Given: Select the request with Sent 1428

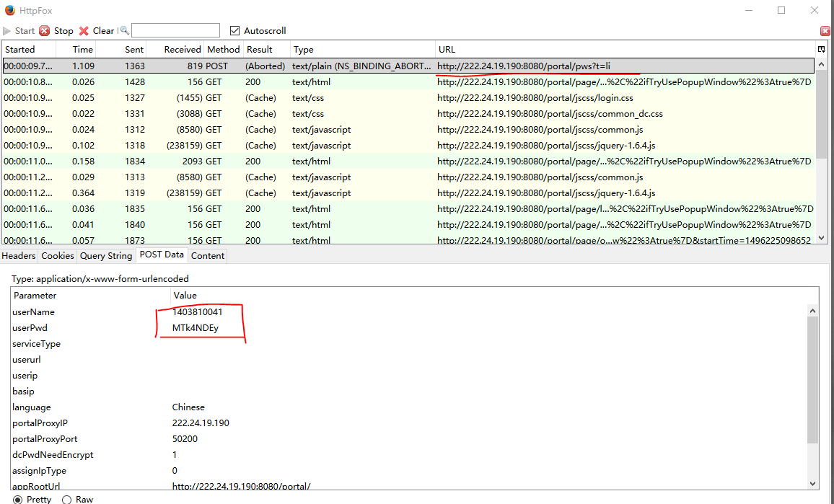Looking at the screenshot, I should 408,82.
